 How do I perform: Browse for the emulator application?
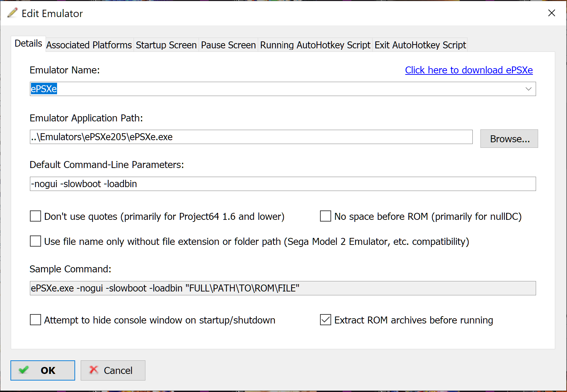pyautogui.click(x=509, y=139)
